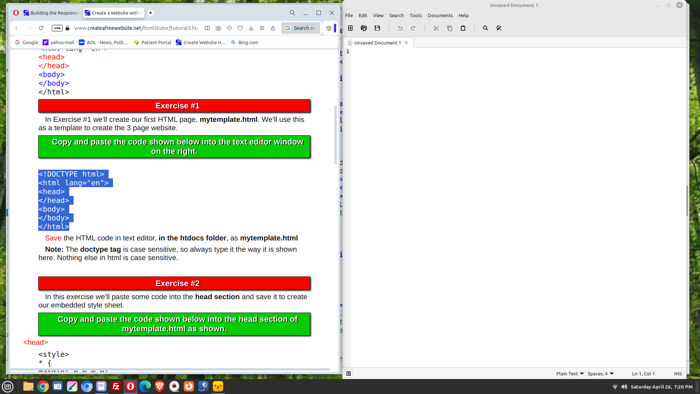Viewport: 700px width, 394px height.
Task: Open the Linux Mint start menu
Action: point(8,386)
